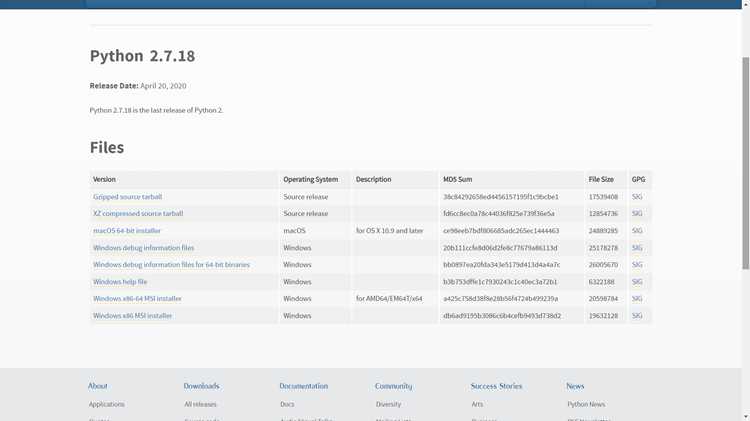Open the Downloads footer heading link

[x=201, y=386]
